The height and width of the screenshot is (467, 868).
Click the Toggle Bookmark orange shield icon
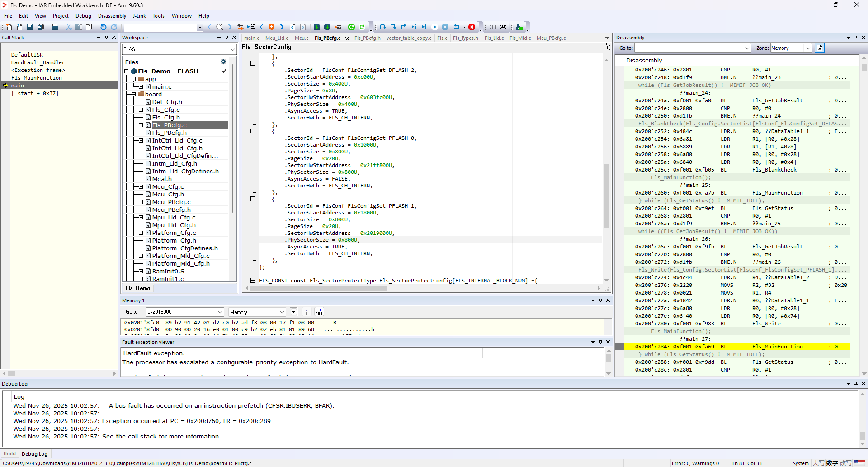272,27
